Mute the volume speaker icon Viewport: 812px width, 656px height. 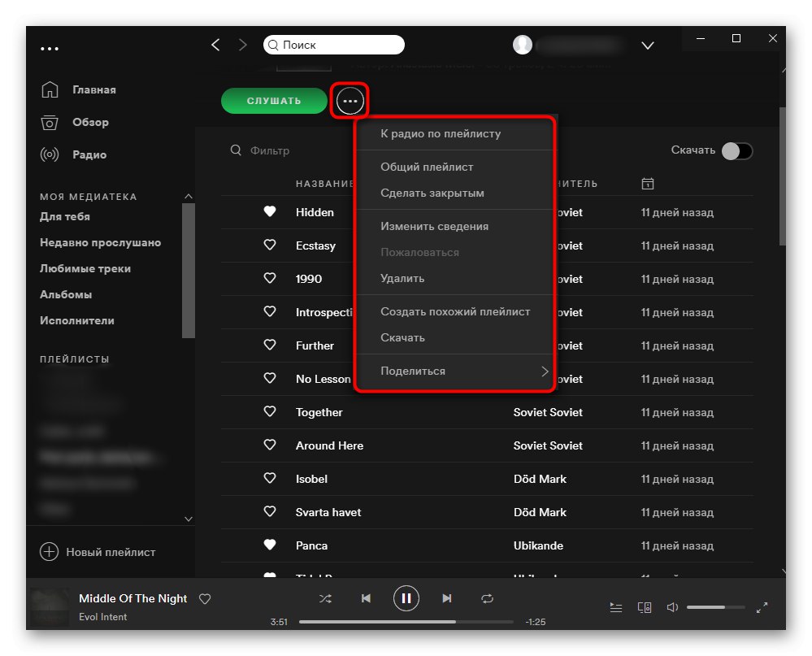(x=672, y=607)
